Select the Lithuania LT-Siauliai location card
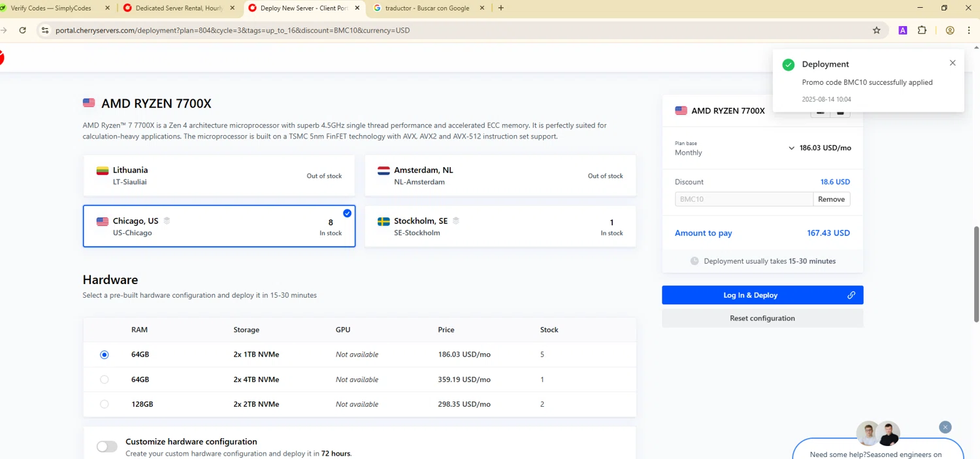 tap(219, 176)
